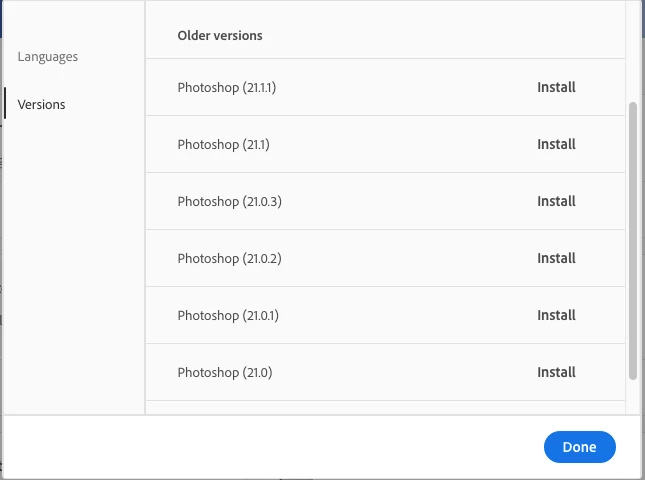Select the Photoshop (21.1) row label
The width and height of the screenshot is (645, 480).
point(223,144)
